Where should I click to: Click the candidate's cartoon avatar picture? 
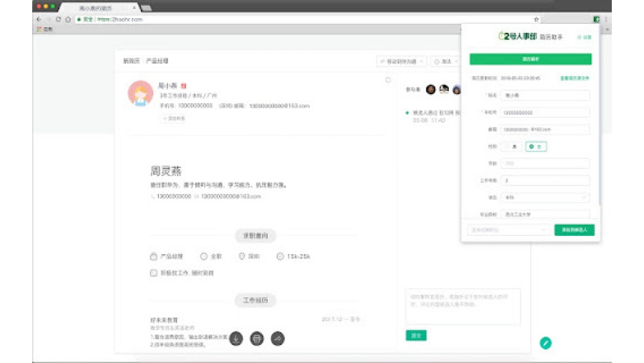pos(140,93)
